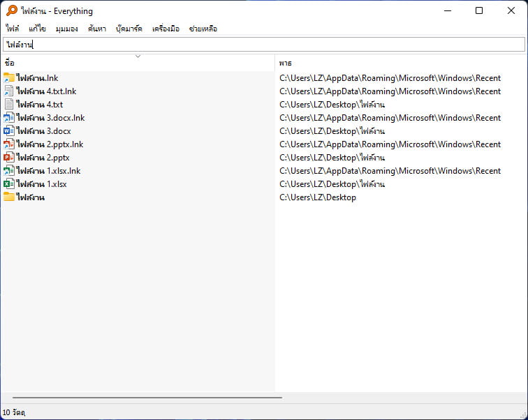Screen dimensions: 528x420
Task: Select the folder shortcut icon for ไฟล์งาน.lnk
Action: click(9, 78)
